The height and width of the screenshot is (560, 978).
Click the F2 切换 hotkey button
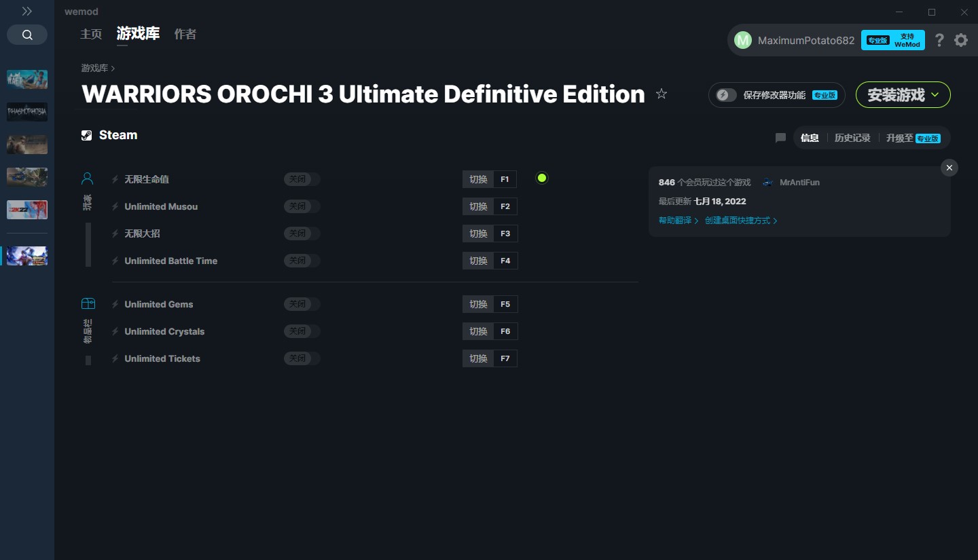coord(490,206)
